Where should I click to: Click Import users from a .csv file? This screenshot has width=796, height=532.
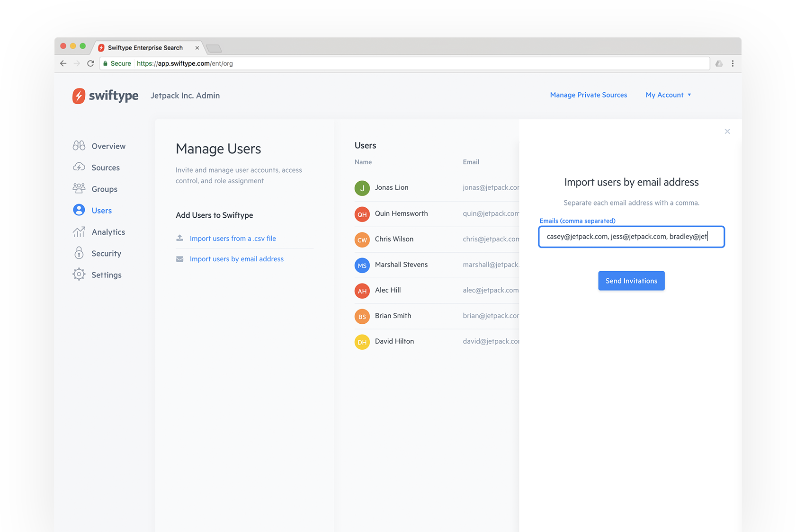point(233,239)
